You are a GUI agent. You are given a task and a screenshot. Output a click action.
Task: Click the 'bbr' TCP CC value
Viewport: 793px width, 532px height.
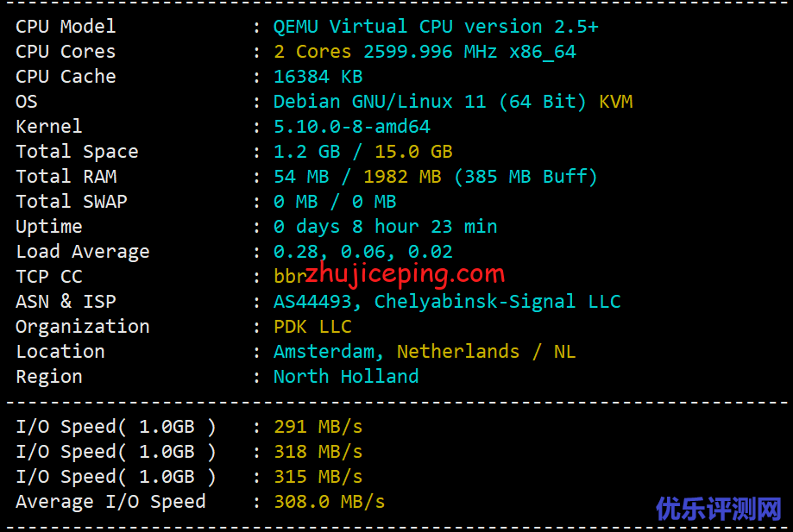tap(290, 277)
